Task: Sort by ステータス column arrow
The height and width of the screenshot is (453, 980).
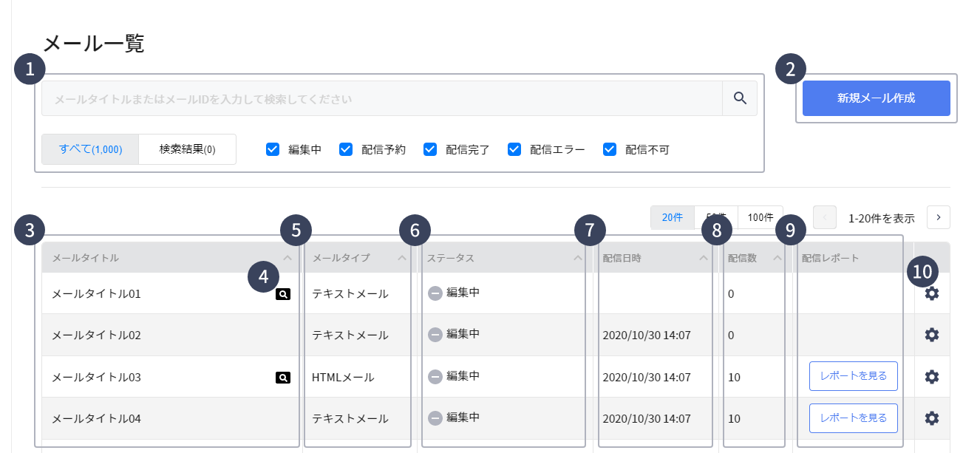Action: tap(578, 258)
